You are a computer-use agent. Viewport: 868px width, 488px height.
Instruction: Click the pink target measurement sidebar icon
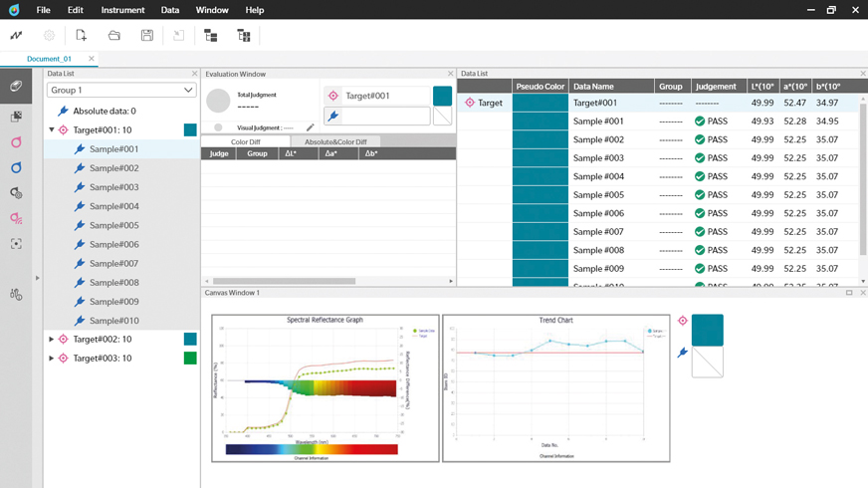click(x=16, y=142)
